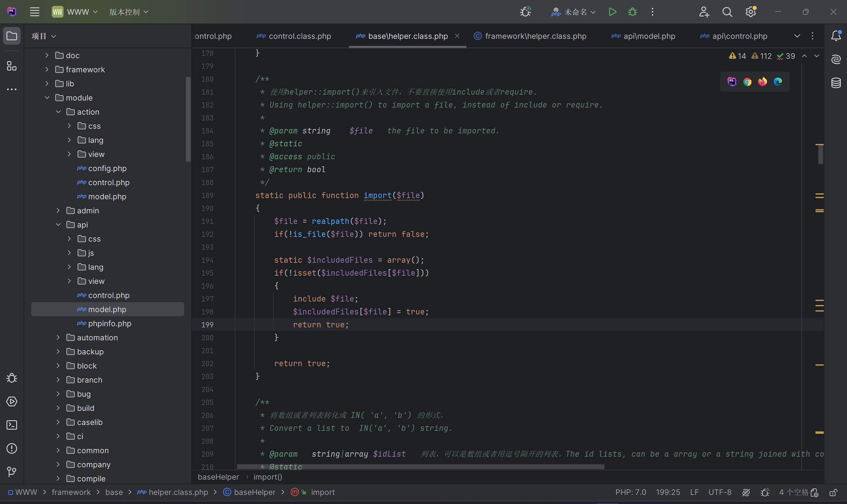Open the Structure tool window
Viewport: 847px width, 504px height.
click(x=11, y=66)
